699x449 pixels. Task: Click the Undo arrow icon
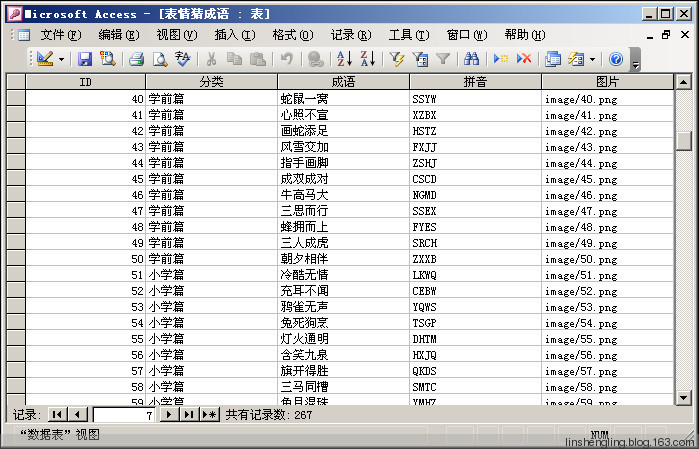click(x=287, y=59)
